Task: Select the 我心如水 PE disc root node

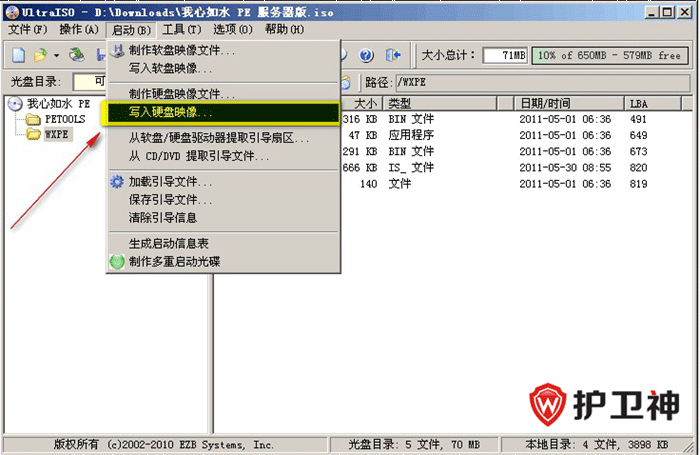Action: tap(58, 104)
